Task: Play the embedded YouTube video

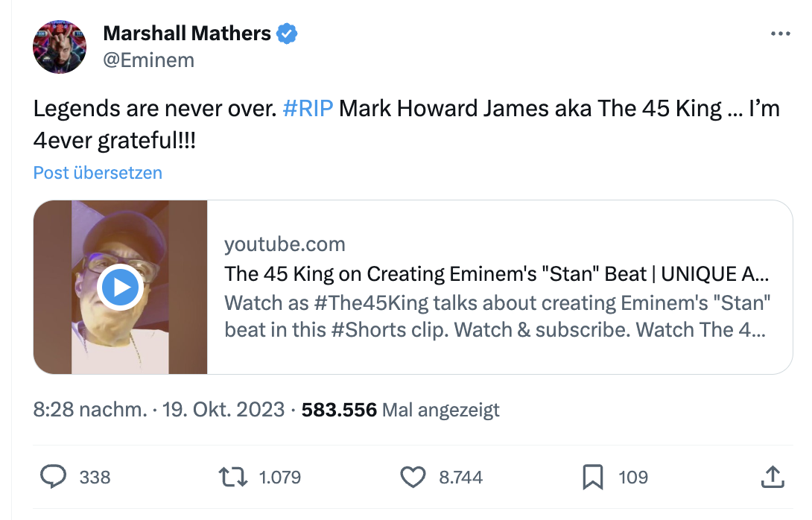Action: (121, 287)
